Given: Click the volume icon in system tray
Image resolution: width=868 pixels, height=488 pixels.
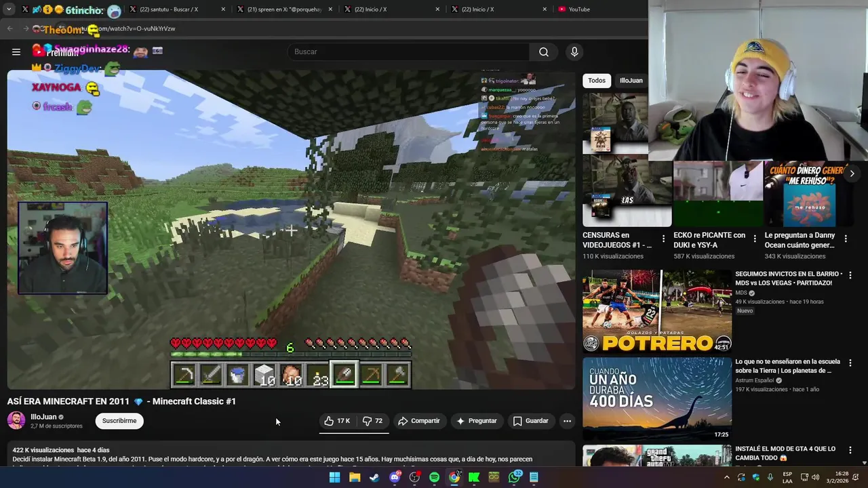Looking at the screenshot, I should click(815, 477).
